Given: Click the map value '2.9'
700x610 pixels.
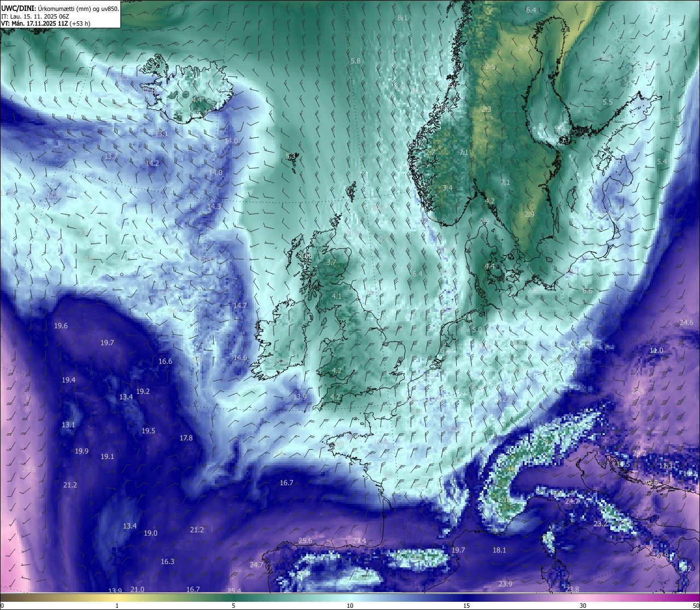Looking at the screenshot, I should (x=529, y=214).
